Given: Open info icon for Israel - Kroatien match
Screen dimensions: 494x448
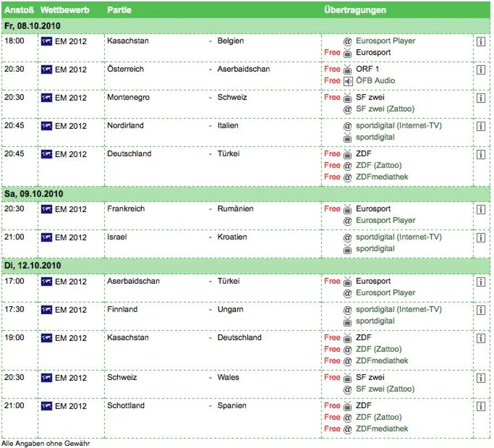Looking at the screenshot, I should click(x=481, y=237).
